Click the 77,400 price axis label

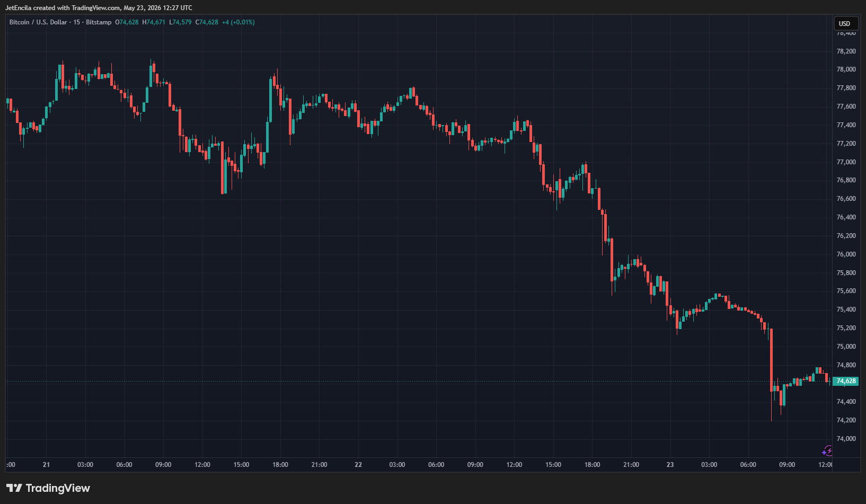coord(846,125)
